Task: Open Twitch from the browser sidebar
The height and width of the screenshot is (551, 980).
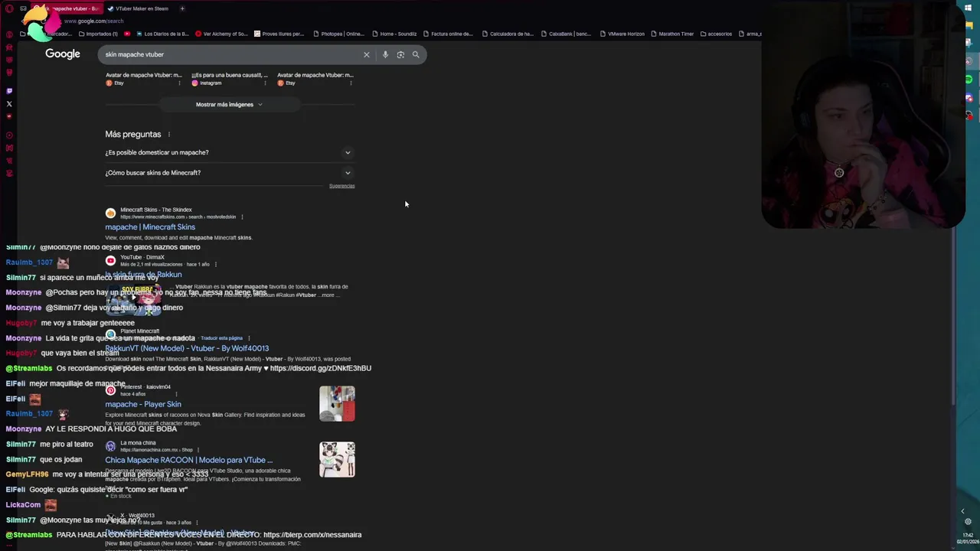Action: tap(9, 91)
